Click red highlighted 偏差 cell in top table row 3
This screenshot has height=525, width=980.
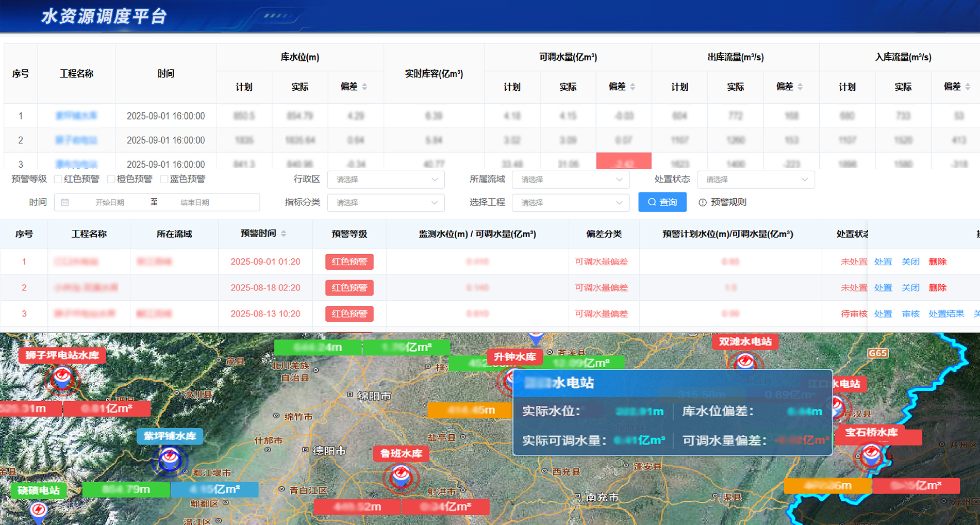pos(624,161)
